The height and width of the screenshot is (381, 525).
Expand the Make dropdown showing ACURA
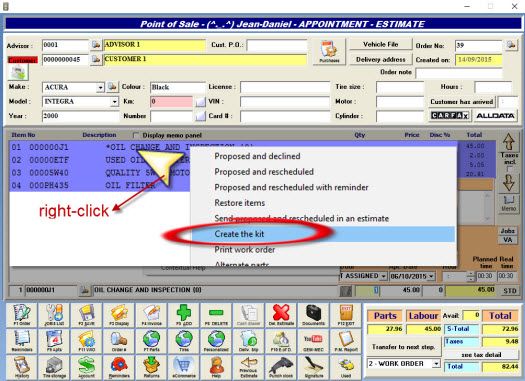click(x=100, y=87)
